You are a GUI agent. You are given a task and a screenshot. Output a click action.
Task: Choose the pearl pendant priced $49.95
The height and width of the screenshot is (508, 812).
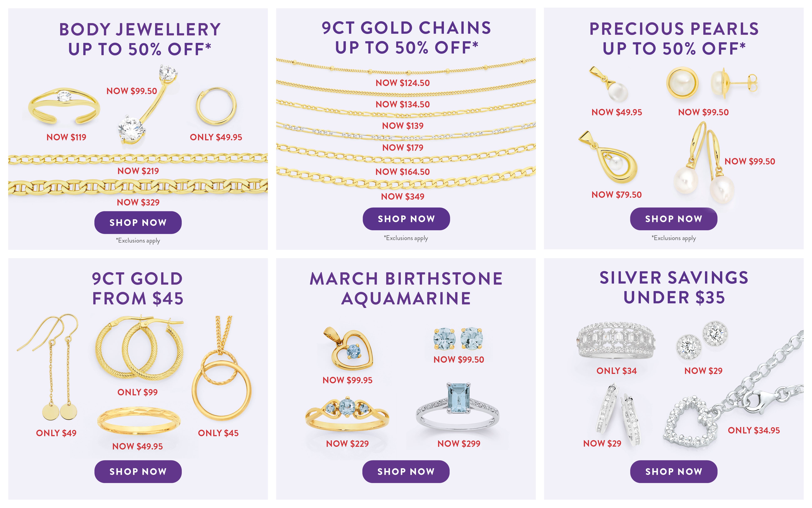coord(609,84)
